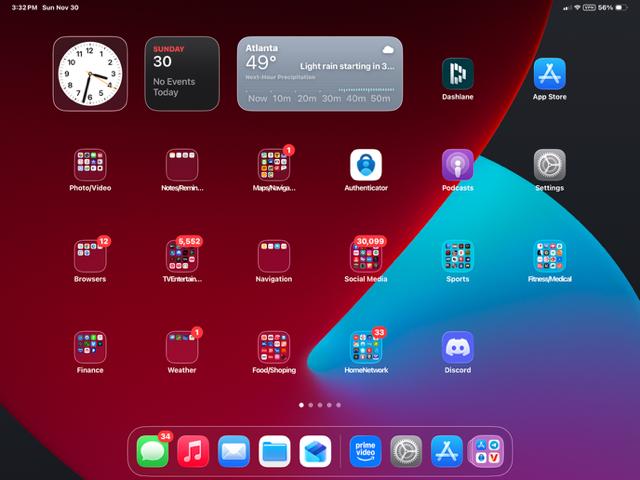The height and width of the screenshot is (480, 640).
Task: Launch Microsoft Authenticator
Action: [366, 165]
